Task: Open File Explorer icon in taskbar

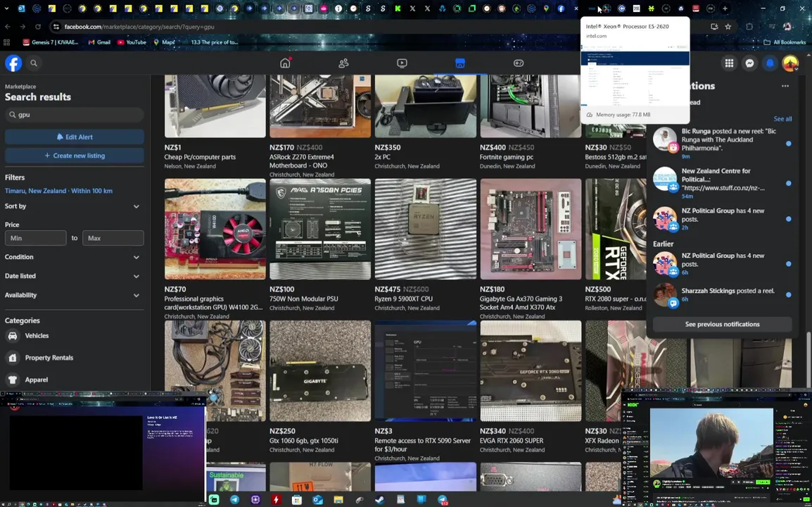Action: pyautogui.click(x=338, y=500)
